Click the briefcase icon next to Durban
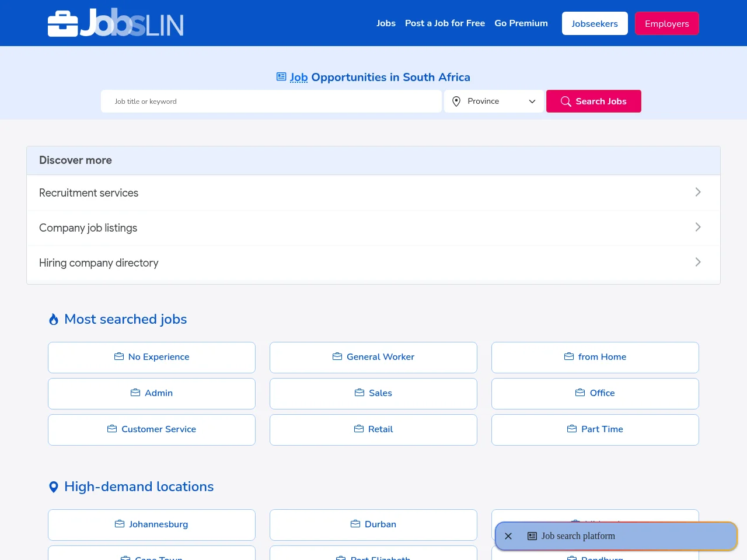Viewport: 747px width, 560px height. tap(355, 524)
